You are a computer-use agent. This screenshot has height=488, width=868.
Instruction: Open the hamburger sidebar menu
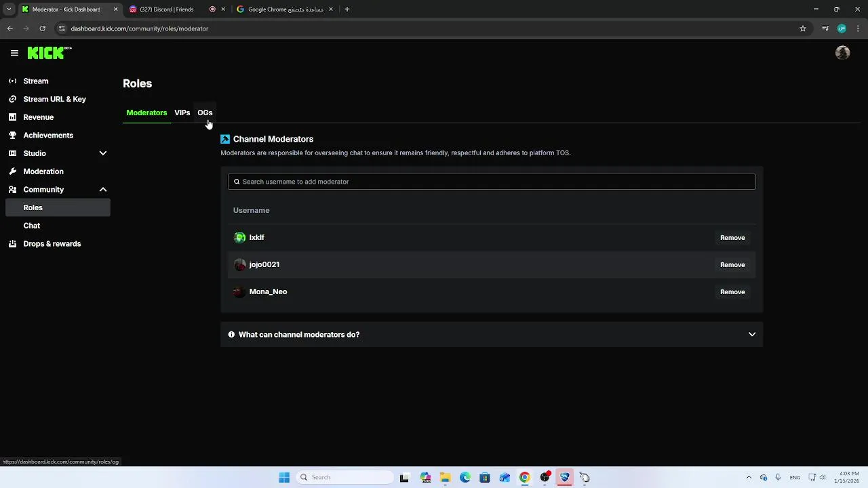click(14, 53)
